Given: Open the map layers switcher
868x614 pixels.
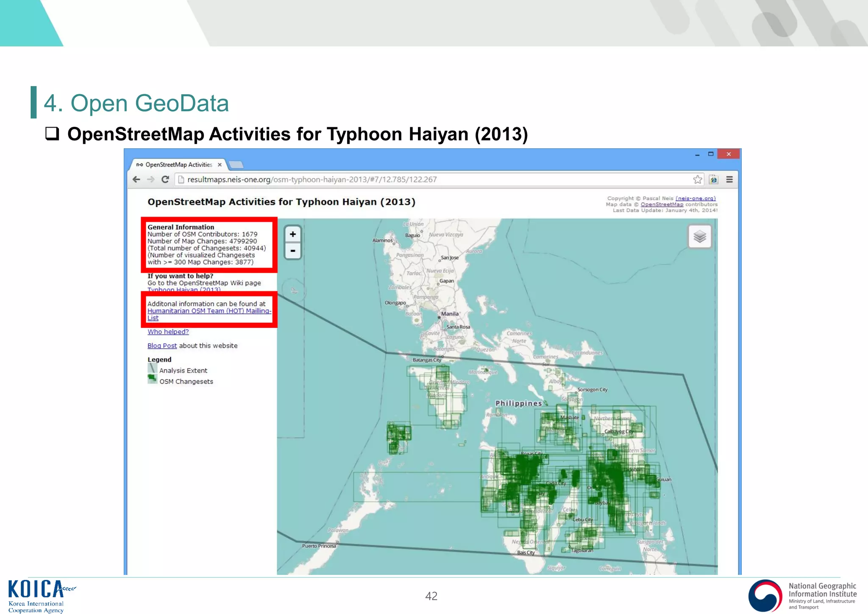Looking at the screenshot, I should [x=699, y=237].
